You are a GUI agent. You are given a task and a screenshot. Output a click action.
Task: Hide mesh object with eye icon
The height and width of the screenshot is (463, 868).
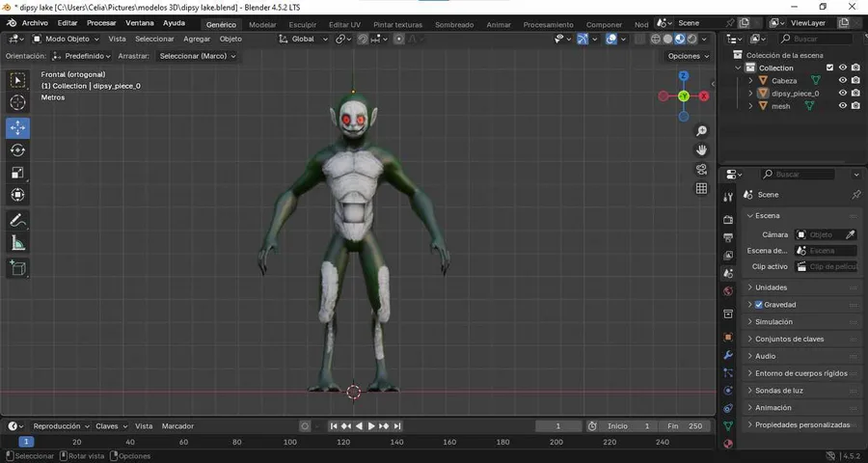tap(843, 106)
